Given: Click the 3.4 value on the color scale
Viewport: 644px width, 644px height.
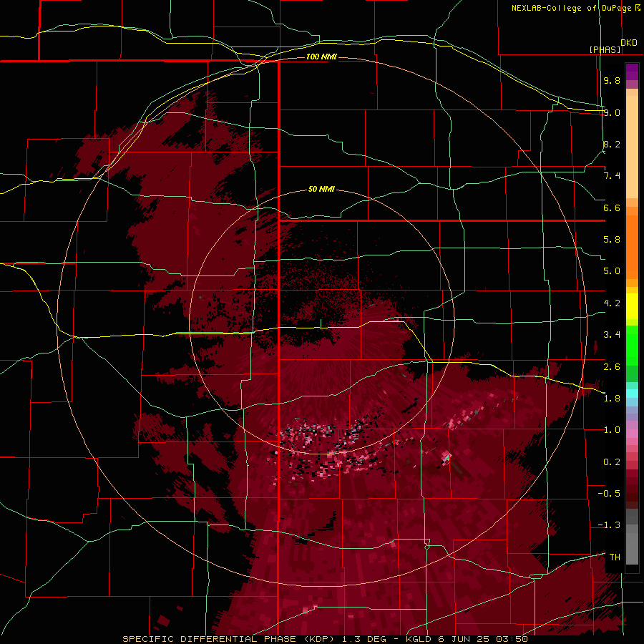Looking at the screenshot, I should point(612,335).
